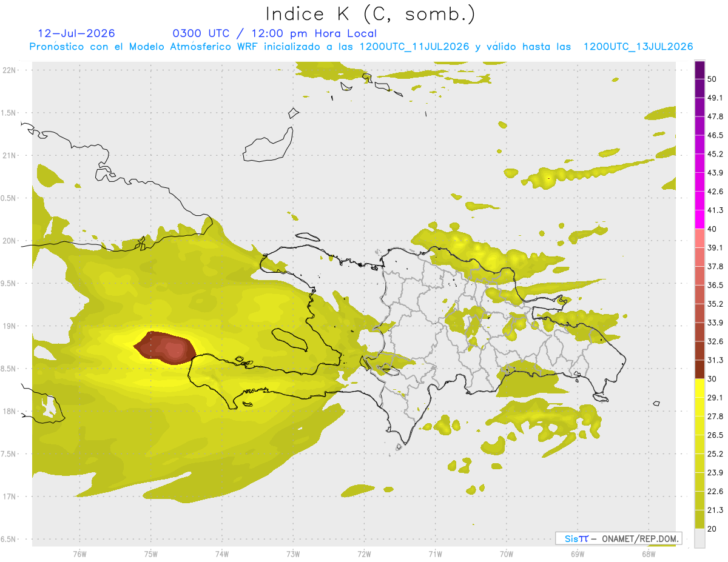728x562 pixels.
Task: Click the "73W" longitude label
Action: click(293, 554)
